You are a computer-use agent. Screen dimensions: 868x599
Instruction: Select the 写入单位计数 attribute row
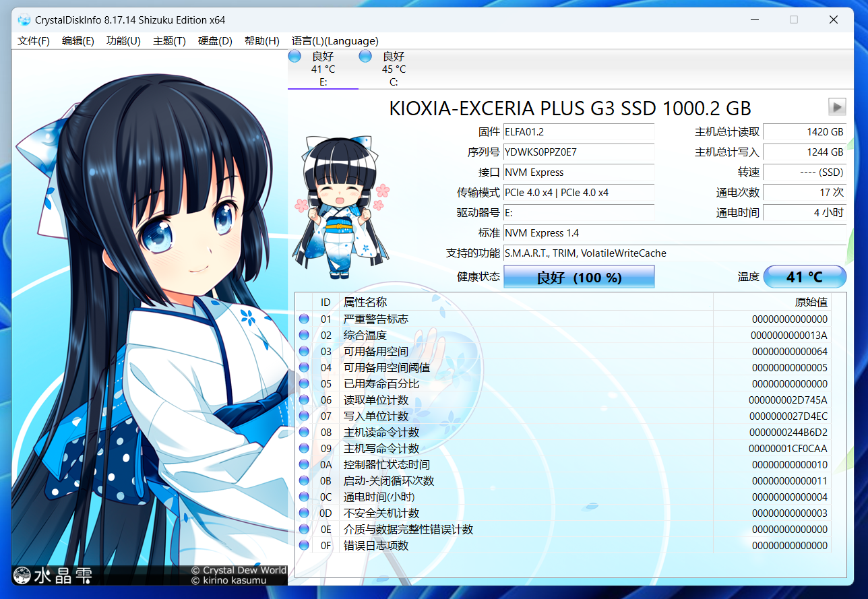point(563,416)
